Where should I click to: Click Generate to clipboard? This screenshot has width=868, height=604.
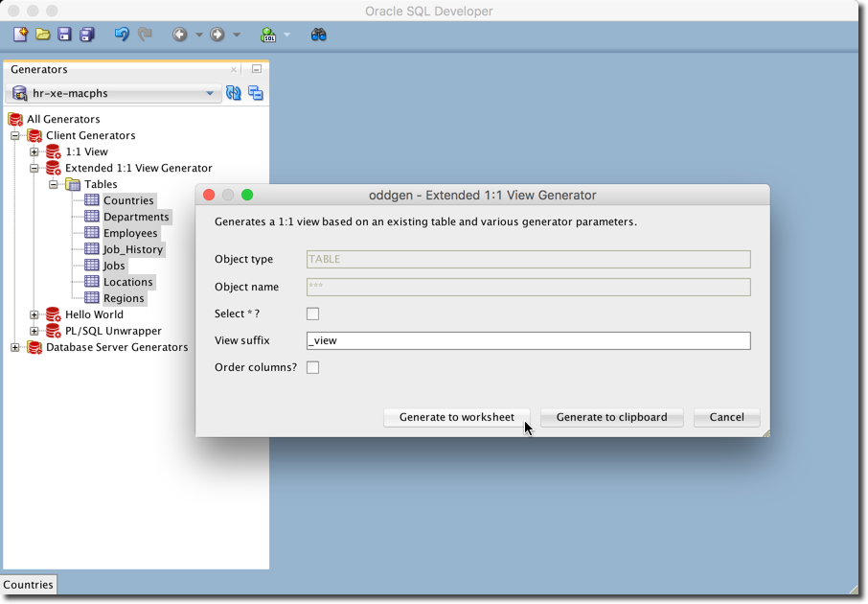click(x=611, y=417)
